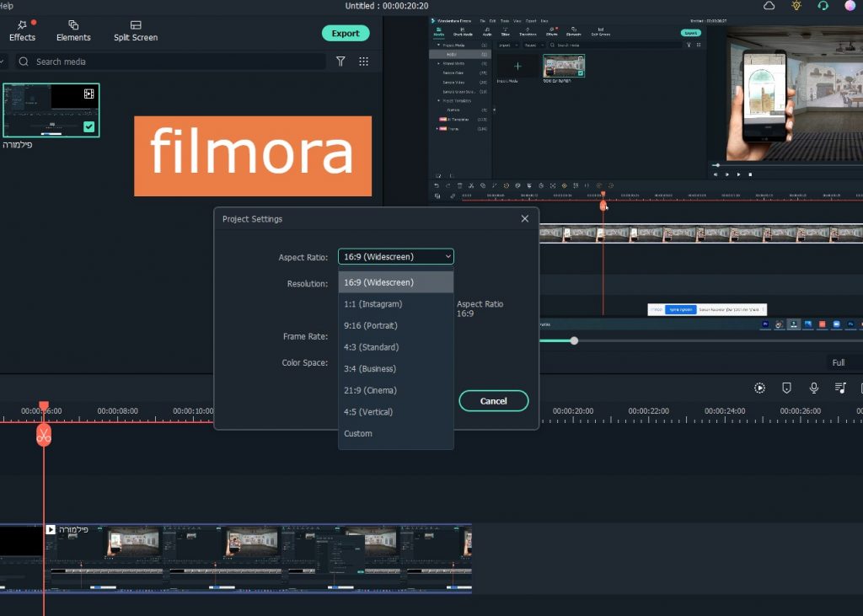Image resolution: width=863 pixels, height=616 pixels.
Task: Switch to the Split Screen tab
Action: (136, 31)
